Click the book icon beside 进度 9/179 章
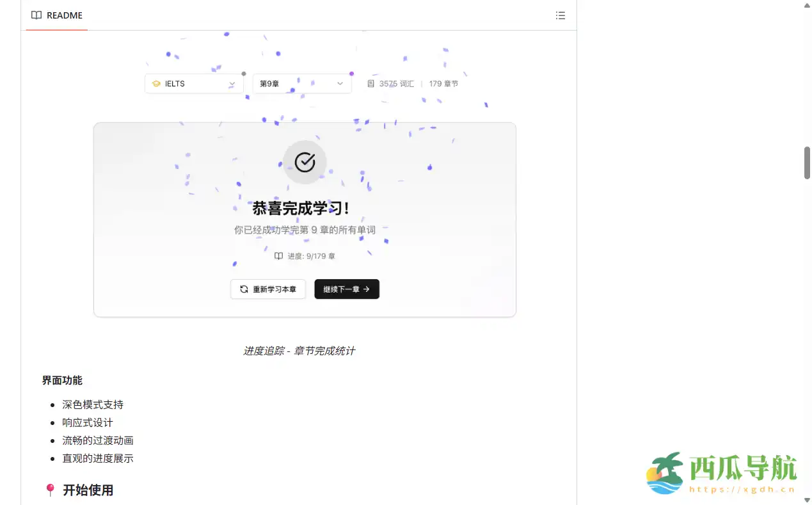 pos(279,255)
